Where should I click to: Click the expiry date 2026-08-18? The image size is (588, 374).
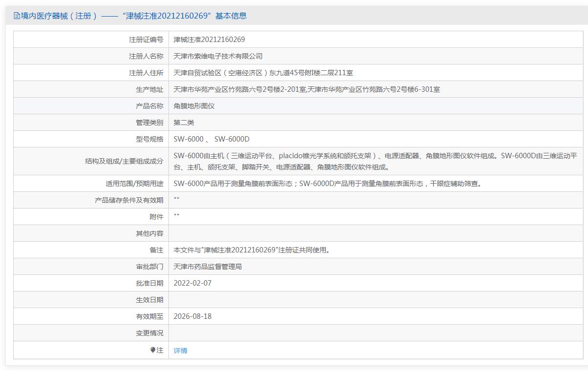coord(192,316)
